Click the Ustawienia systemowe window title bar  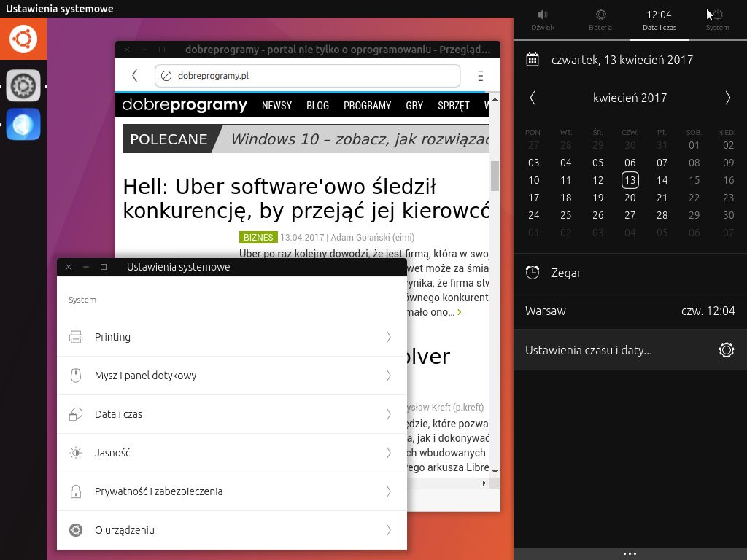(231, 267)
